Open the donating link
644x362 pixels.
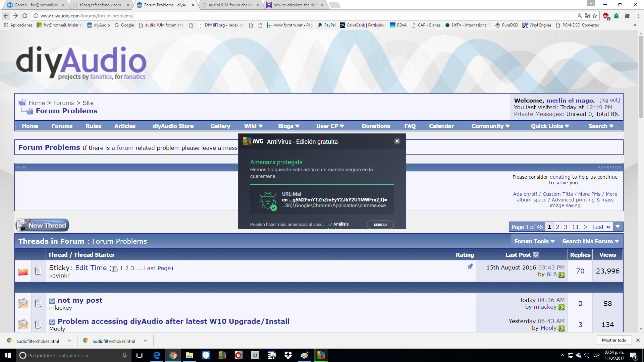pyautogui.click(x=560, y=177)
